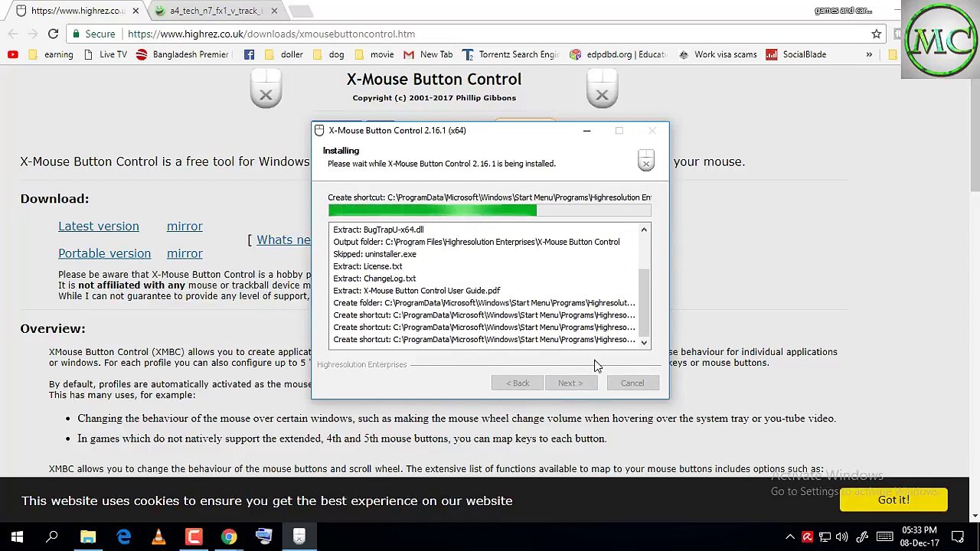The image size is (980, 551).
Task: Click the Portable version download link
Action: coord(104,253)
